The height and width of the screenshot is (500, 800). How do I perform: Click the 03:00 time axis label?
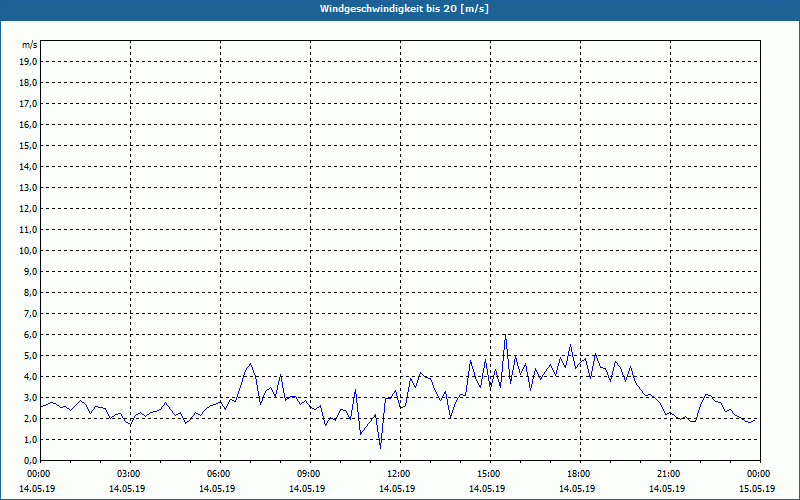tap(130, 474)
